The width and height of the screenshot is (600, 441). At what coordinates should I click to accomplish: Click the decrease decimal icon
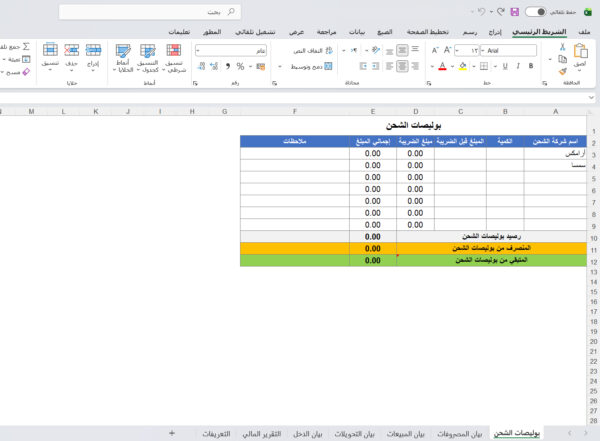(x=202, y=66)
